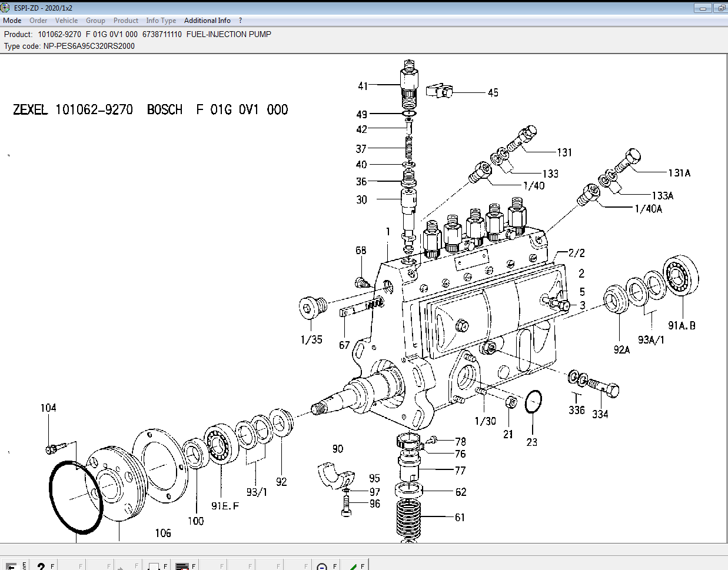Click the back arrow ESC toolbar button
Image resolution: width=728 pixels, height=570 pixels.
(11, 566)
